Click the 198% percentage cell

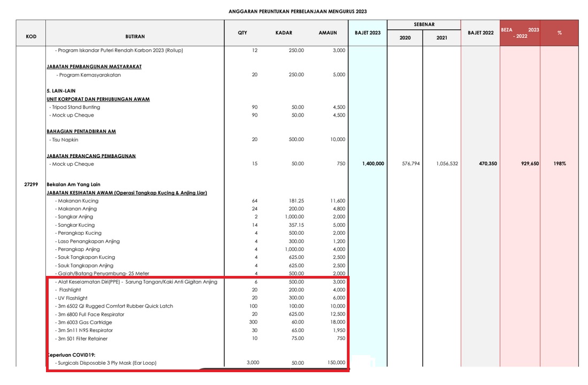point(559,164)
